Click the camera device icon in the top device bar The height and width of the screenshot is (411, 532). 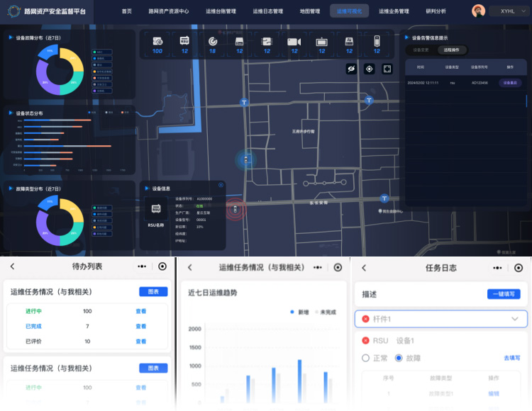click(294, 42)
